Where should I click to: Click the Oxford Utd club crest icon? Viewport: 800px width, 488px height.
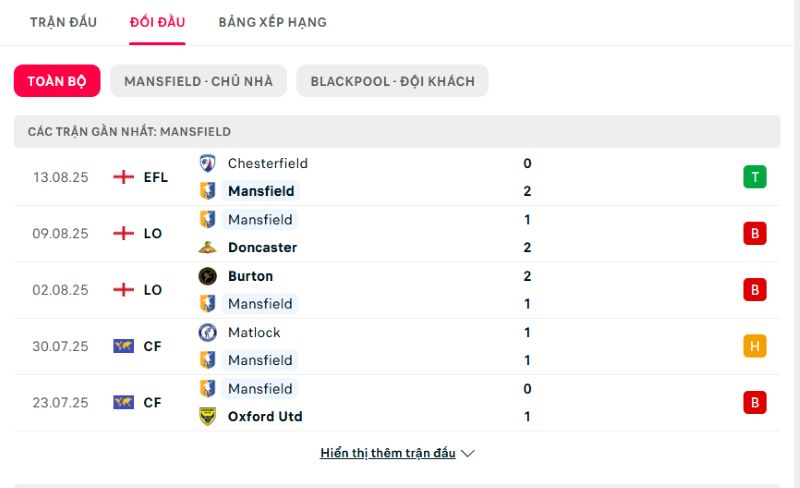point(207,417)
